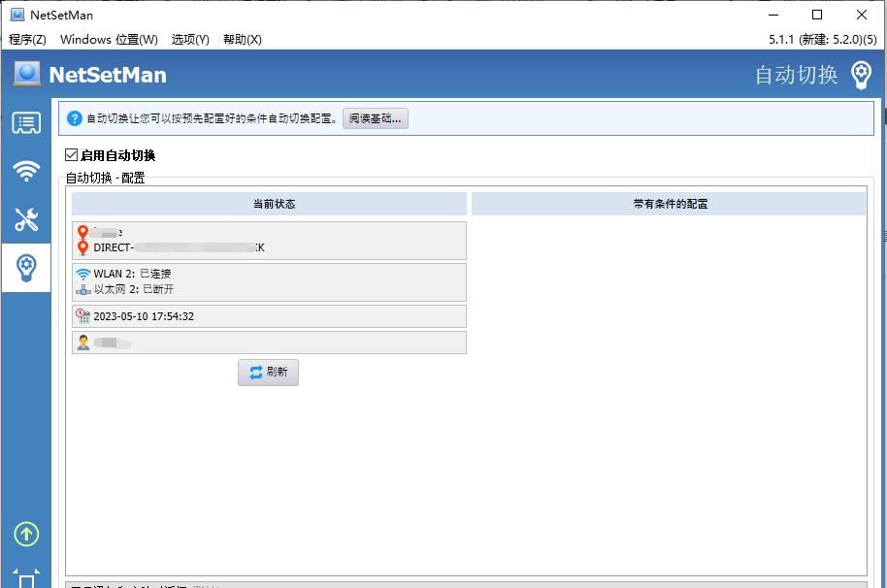This screenshot has height=588, width=887.
Task: Open the Windows 位置(W) menu
Action: [109, 40]
